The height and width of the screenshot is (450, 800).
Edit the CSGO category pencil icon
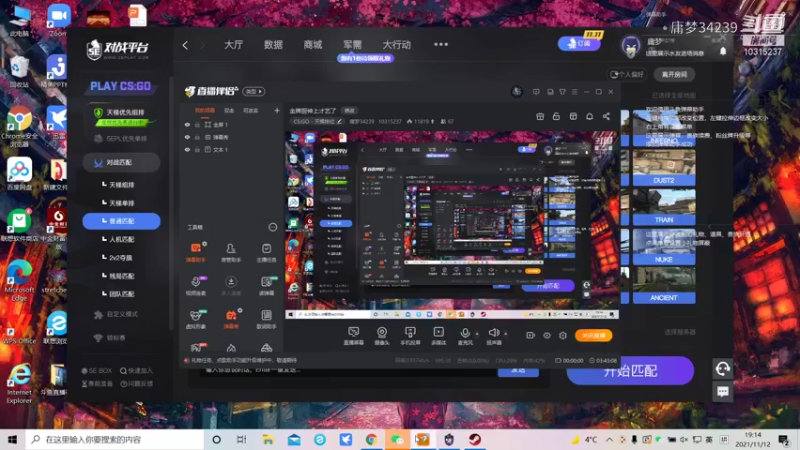point(339,121)
